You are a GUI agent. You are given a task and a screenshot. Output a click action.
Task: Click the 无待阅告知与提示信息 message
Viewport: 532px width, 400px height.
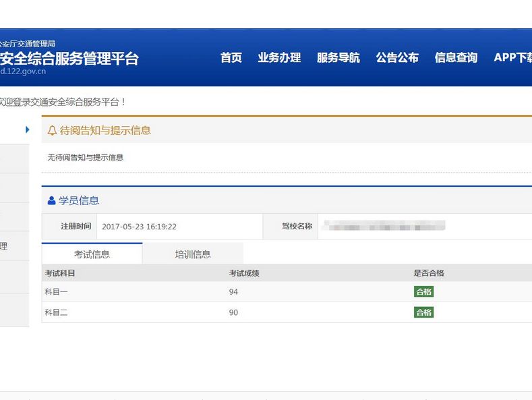[x=85, y=157]
